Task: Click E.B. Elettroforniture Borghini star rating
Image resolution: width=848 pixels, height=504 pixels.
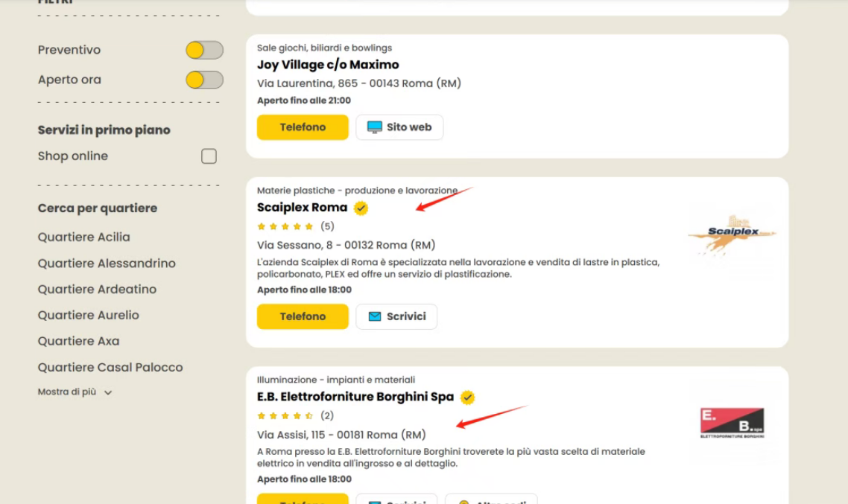Action: [x=285, y=415]
